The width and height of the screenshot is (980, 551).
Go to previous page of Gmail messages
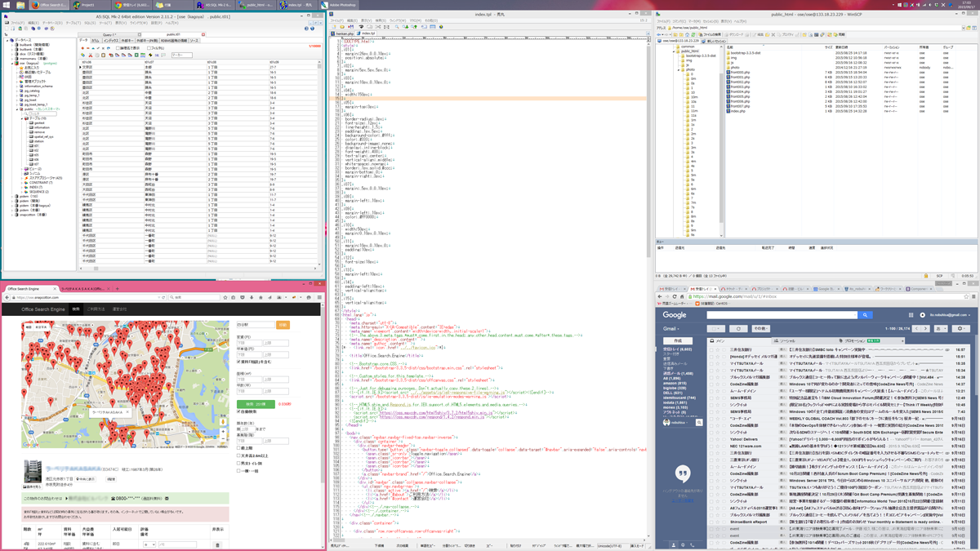915,329
